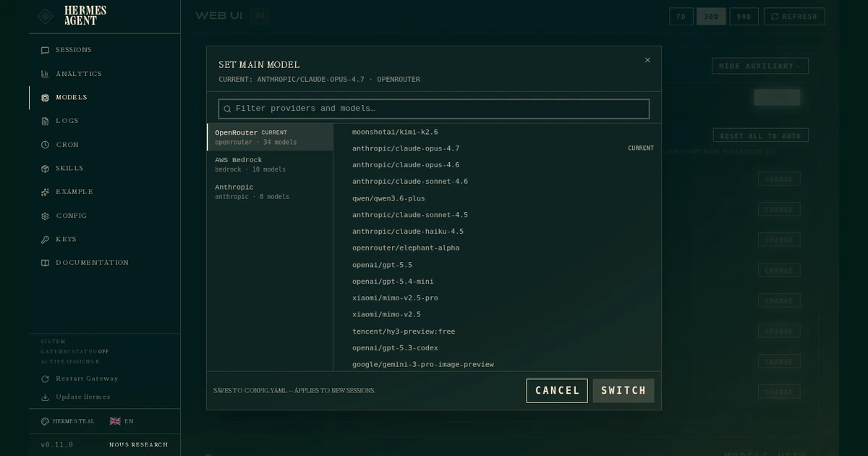
Task: Choose anthropic/claude-haiku-4.5 model
Action: (x=497, y=232)
